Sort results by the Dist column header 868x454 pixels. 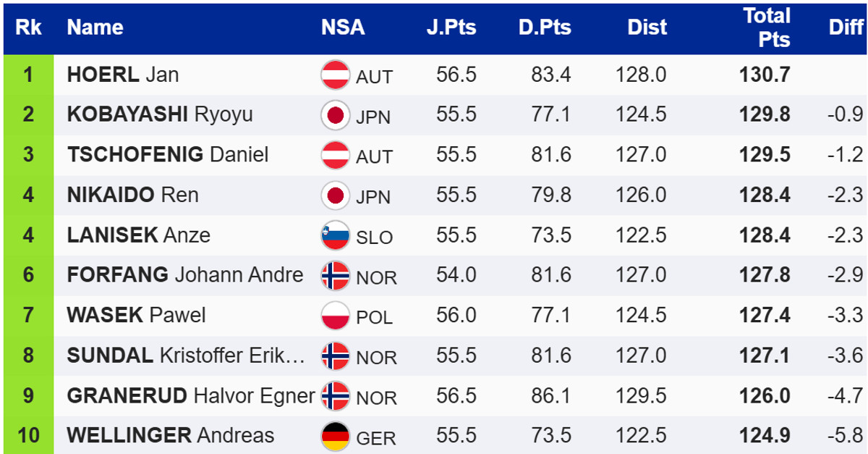(x=647, y=28)
